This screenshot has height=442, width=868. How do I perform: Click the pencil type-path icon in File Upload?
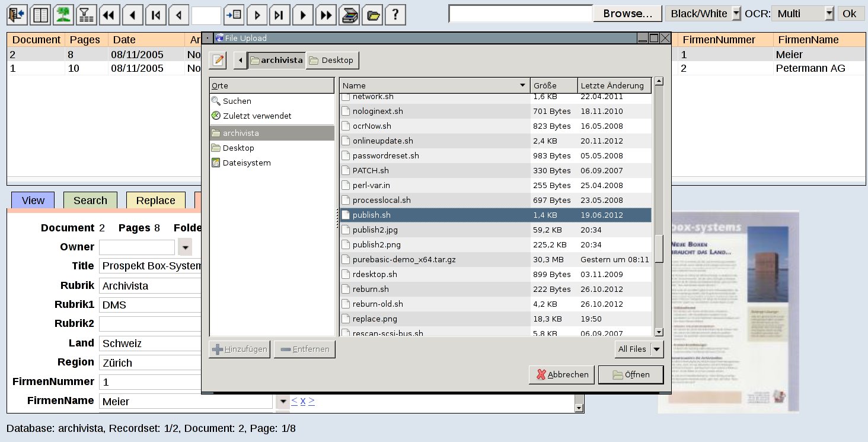(x=218, y=60)
